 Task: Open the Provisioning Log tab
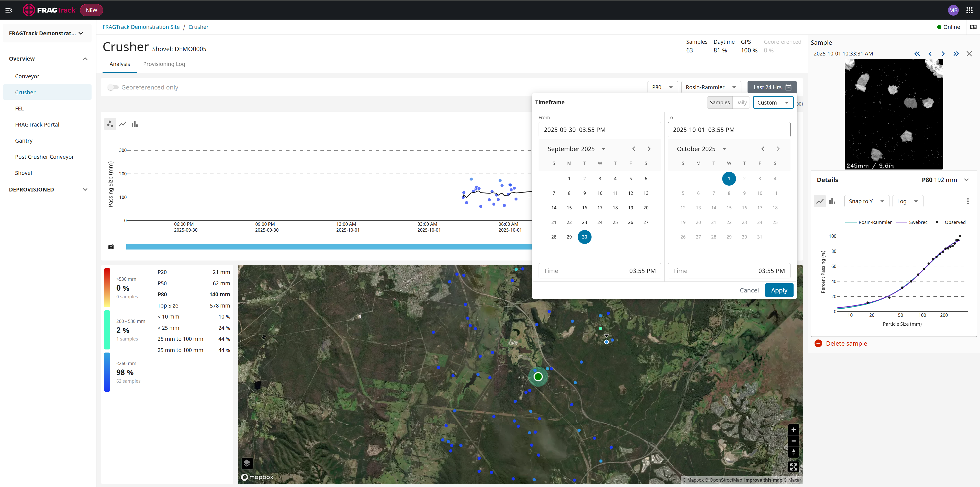pyautogui.click(x=164, y=64)
